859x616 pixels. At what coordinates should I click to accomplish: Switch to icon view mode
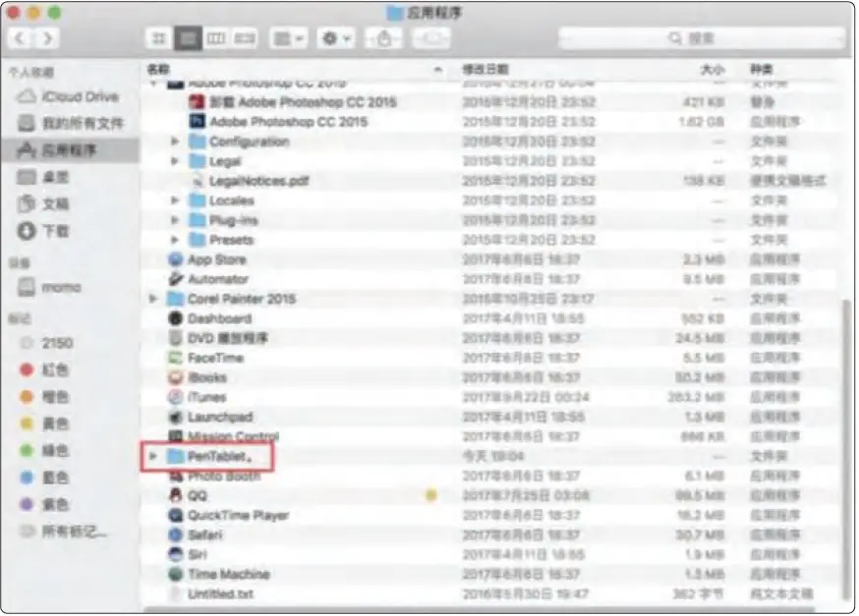click(159, 38)
